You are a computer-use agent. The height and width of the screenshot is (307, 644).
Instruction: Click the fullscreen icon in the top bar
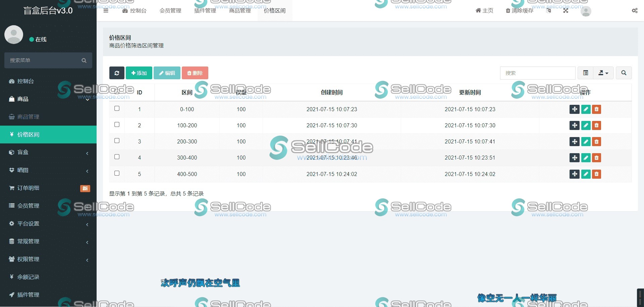tap(566, 10)
